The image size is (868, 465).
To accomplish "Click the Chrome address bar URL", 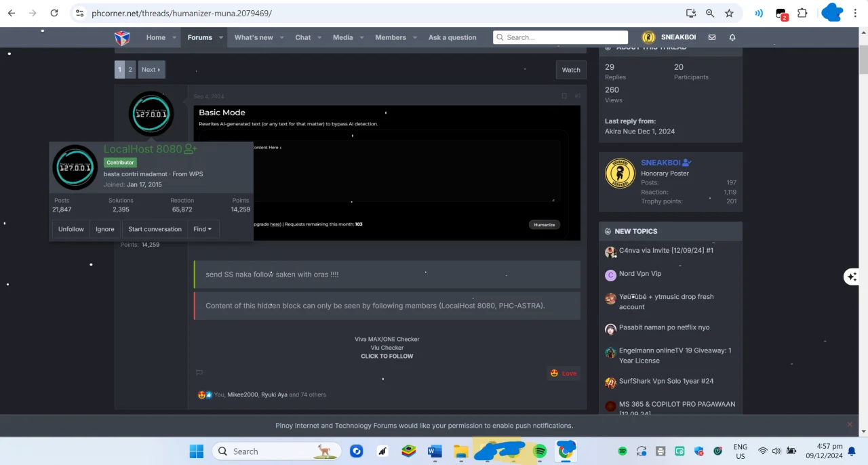I will (182, 13).
